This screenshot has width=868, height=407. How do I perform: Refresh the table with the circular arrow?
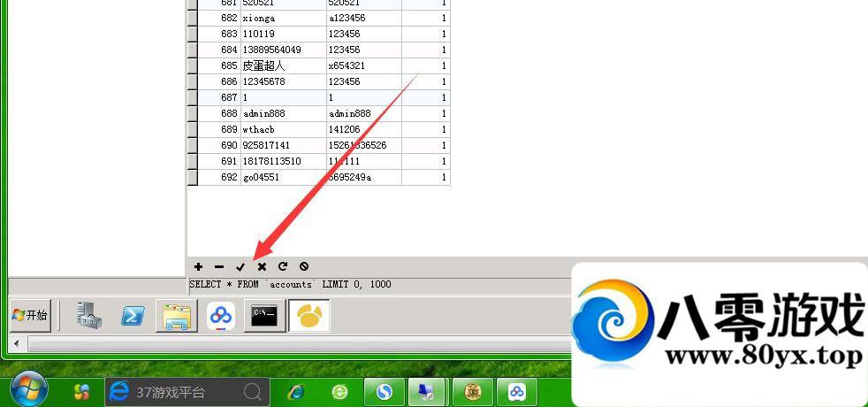click(x=283, y=265)
